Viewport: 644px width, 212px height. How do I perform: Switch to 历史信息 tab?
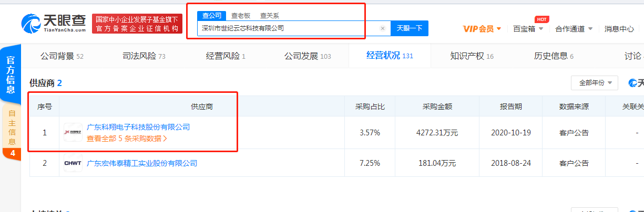click(x=554, y=56)
